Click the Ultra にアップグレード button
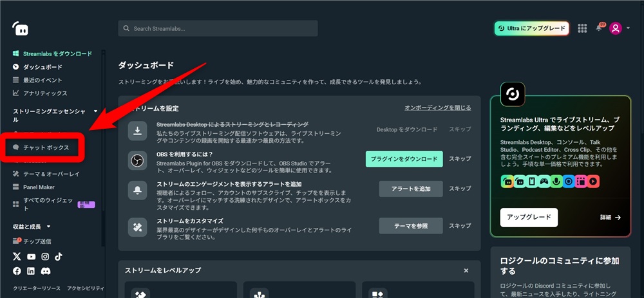The height and width of the screenshot is (298, 644). point(531,28)
